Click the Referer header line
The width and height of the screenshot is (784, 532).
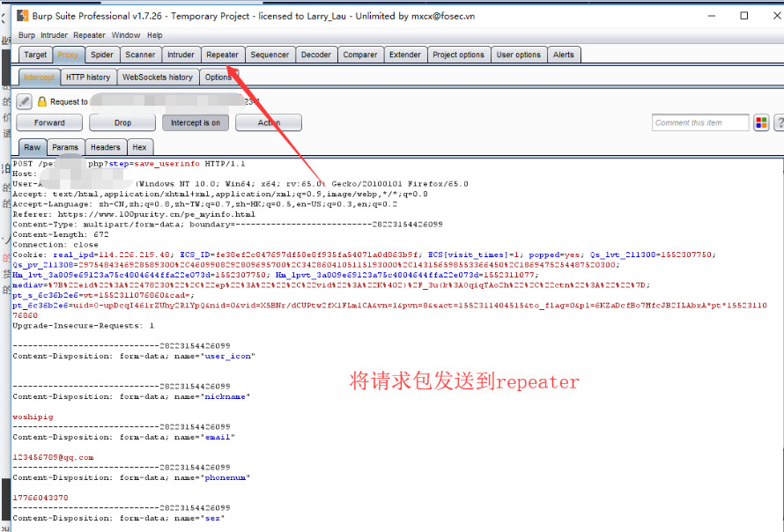[x=134, y=214]
